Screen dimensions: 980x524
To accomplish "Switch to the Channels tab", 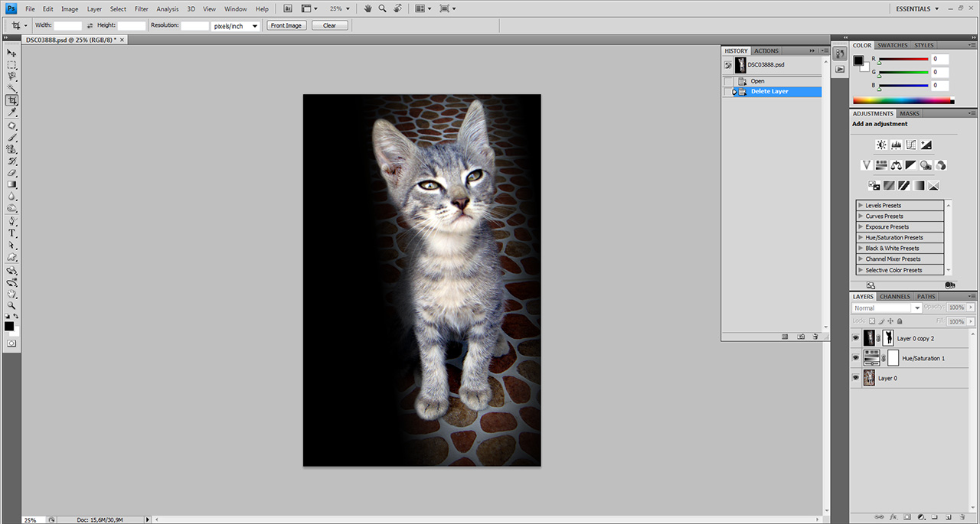I will [x=894, y=296].
